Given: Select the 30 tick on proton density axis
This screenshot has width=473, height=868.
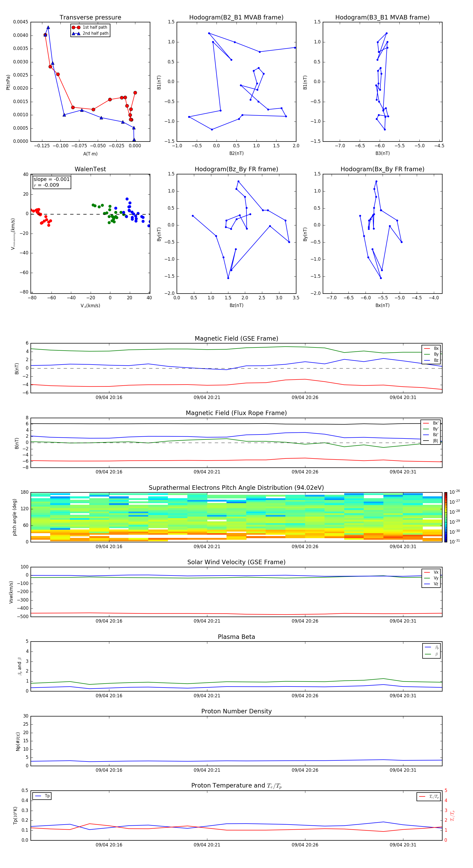Looking at the screenshot, I should click(26, 716).
